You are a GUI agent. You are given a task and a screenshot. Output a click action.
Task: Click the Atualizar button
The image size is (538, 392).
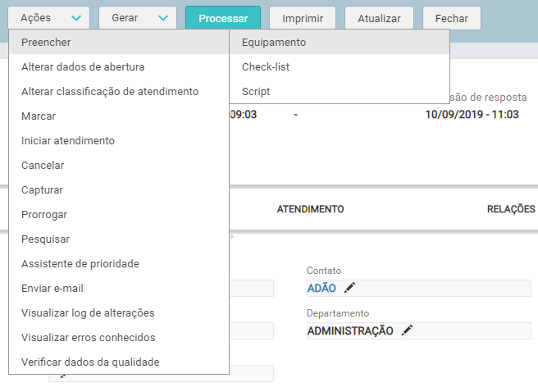click(x=379, y=18)
